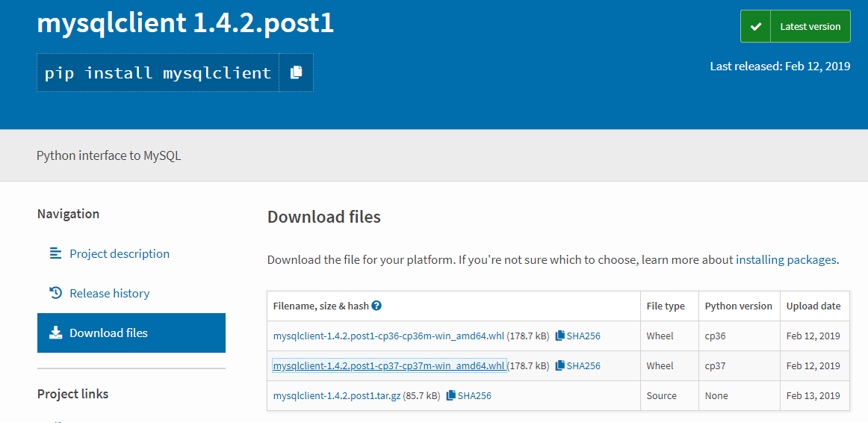
Task: Open the Project description tab
Action: [120, 254]
